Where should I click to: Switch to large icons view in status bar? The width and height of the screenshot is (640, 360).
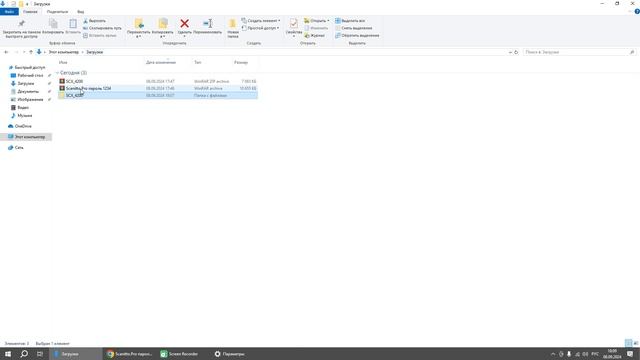coord(636,343)
